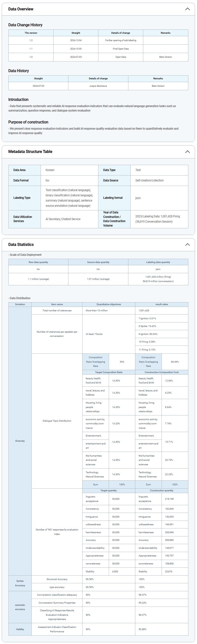Viewport: 197px width, 644px height.
Task: Click the Raw data quantity column header
Action: (x=38, y=262)
